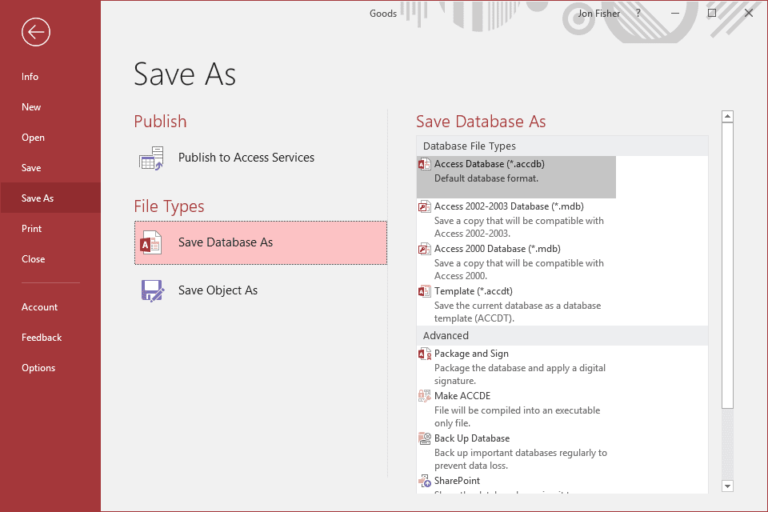The height and width of the screenshot is (512, 768).
Task: Click the Publish to Access Services icon
Action: (152, 158)
